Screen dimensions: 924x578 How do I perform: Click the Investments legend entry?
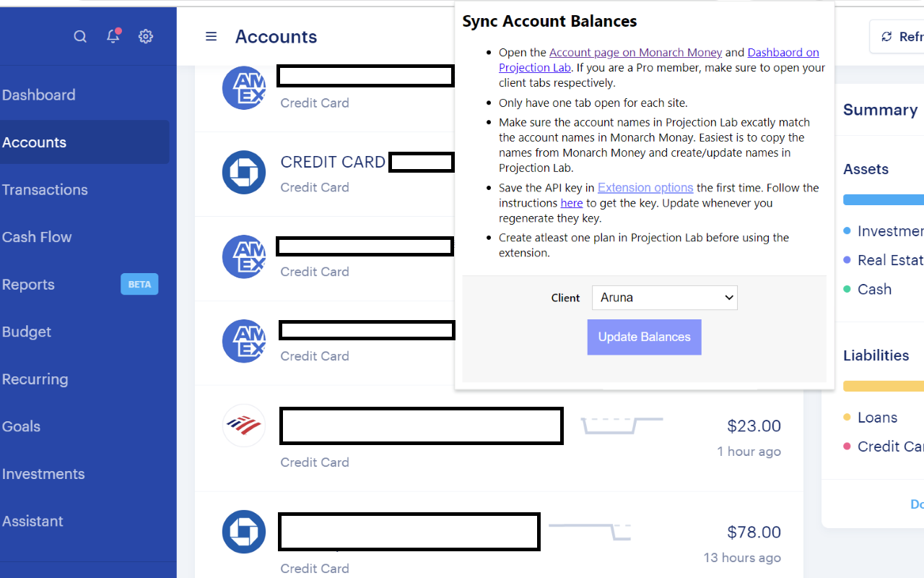[x=884, y=231]
